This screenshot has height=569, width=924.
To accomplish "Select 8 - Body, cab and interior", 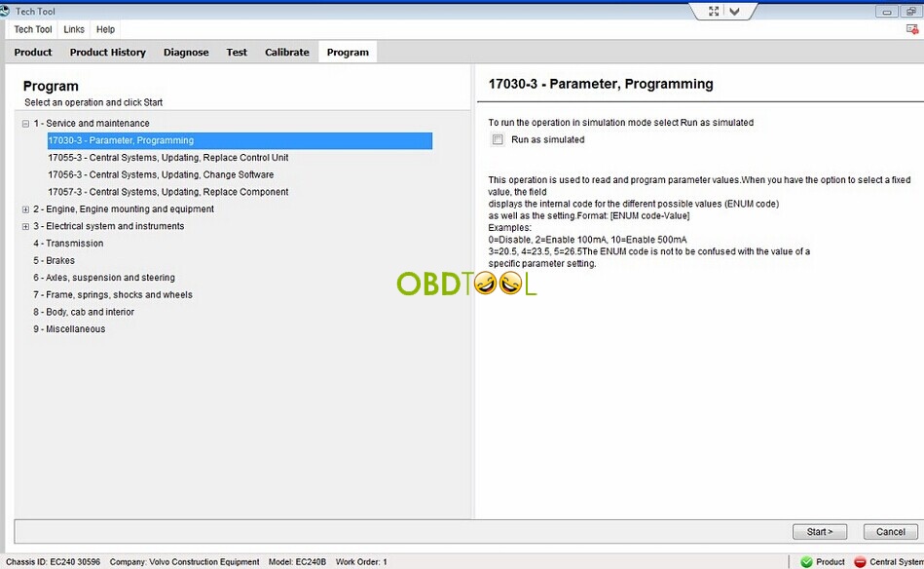I will [84, 312].
